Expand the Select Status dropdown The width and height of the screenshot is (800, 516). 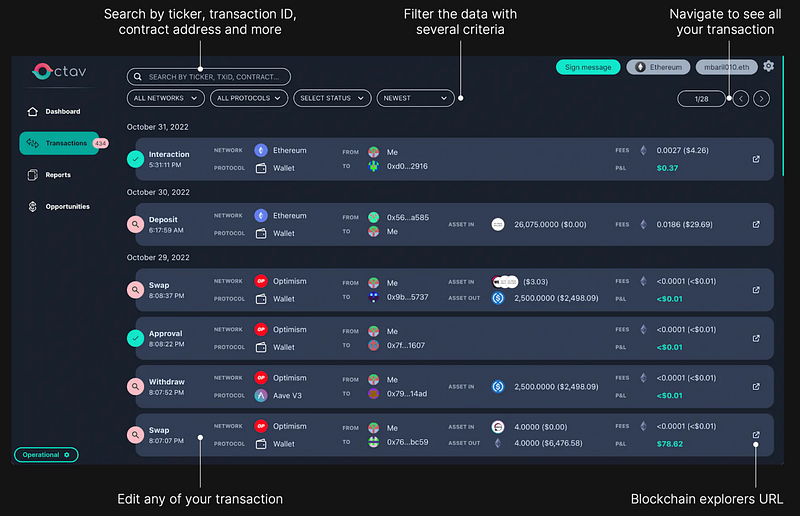[x=332, y=98]
